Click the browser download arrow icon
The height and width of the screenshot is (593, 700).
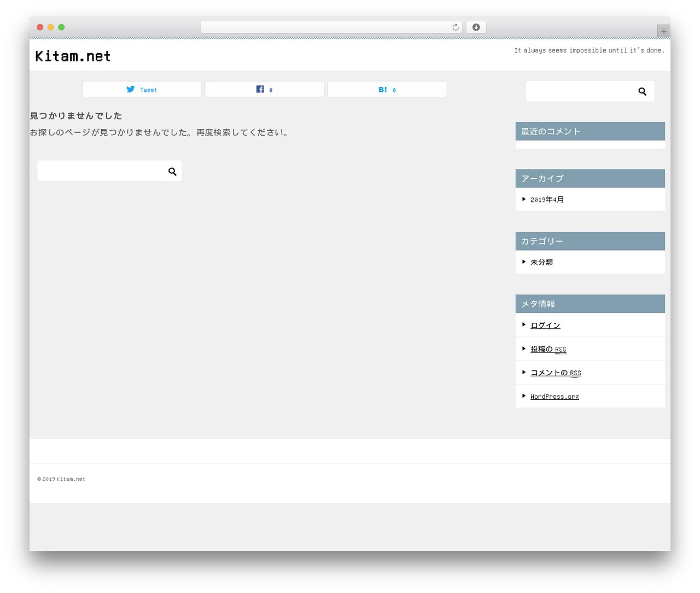pos(476,27)
